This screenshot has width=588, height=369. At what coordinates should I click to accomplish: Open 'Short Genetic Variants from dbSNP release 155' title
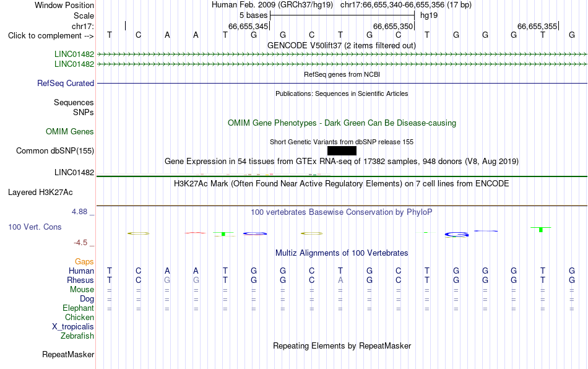tap(342, 142)
